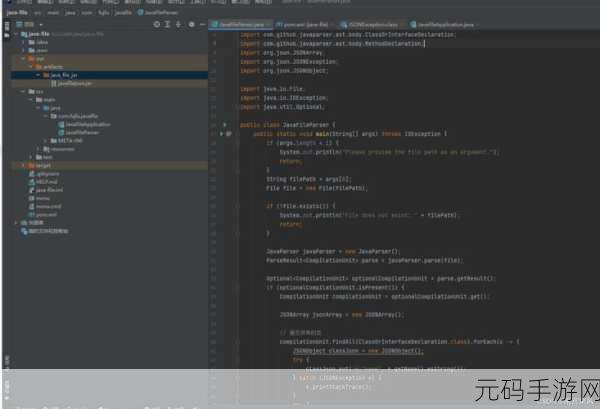Viewport: 600px width, 409px height.
Task: Click the fqfu breadcrumb in navigation bar
Action: pyautogui.click(x=104, y=13)
